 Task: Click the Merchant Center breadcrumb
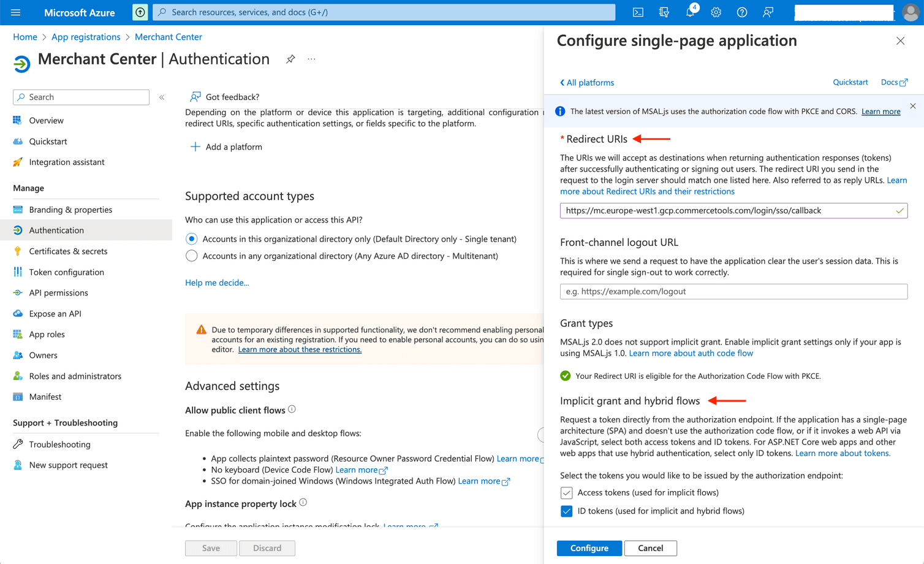click(169, 37)
